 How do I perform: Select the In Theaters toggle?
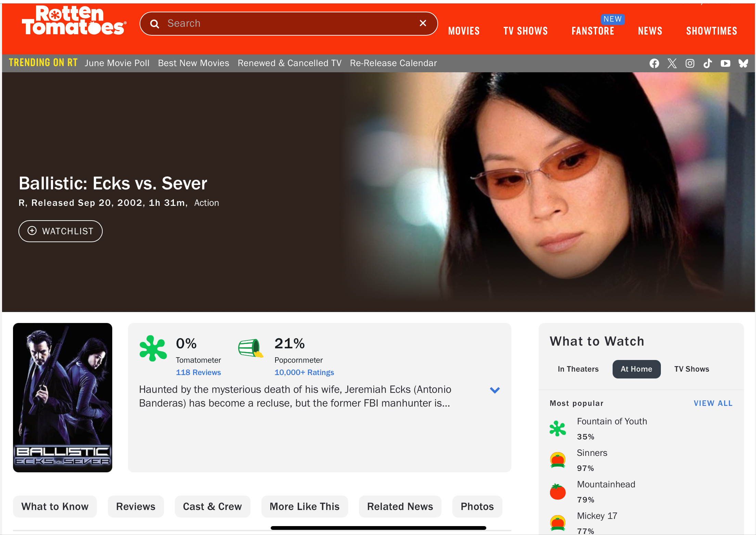click(578, 369)
